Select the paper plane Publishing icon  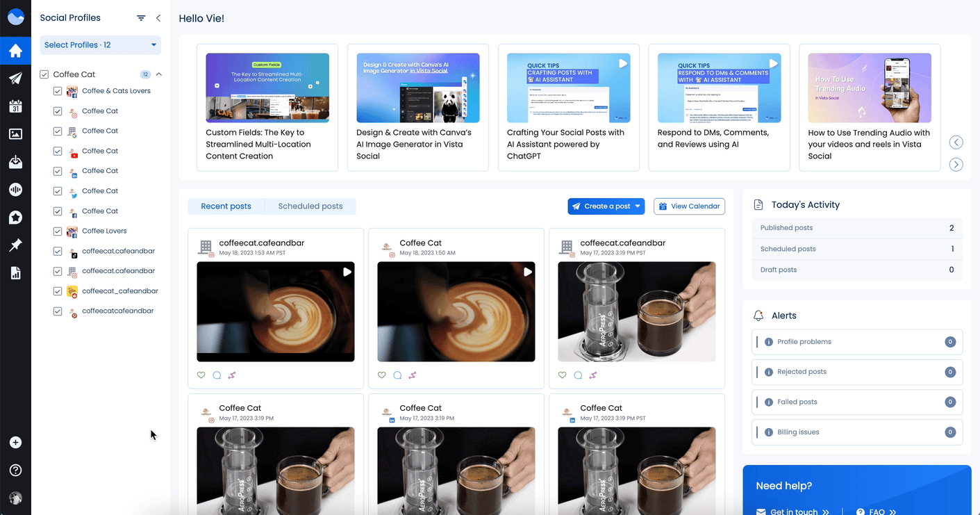(x=15, y=78)
